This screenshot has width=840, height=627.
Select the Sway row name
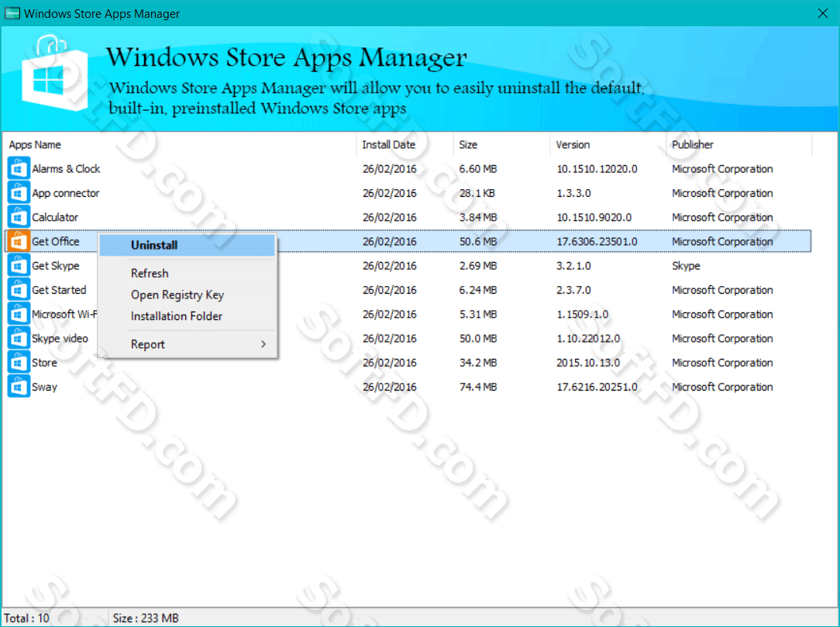pos(44,387)
